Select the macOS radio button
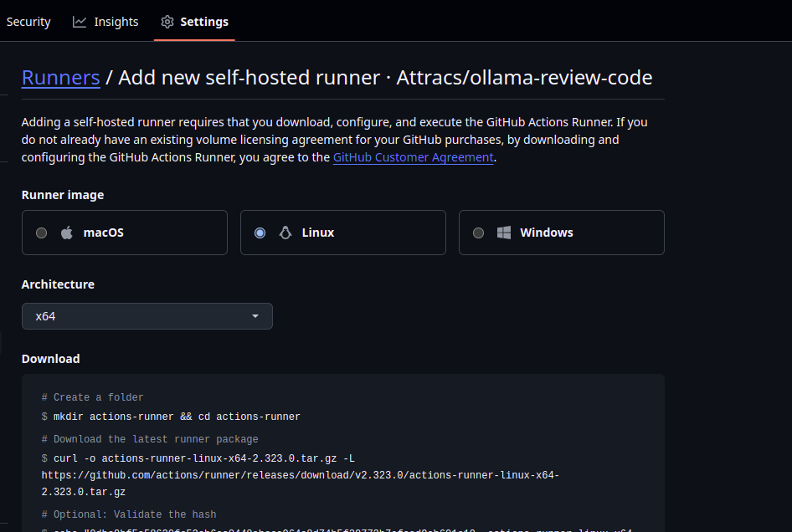 coord(41,233)
